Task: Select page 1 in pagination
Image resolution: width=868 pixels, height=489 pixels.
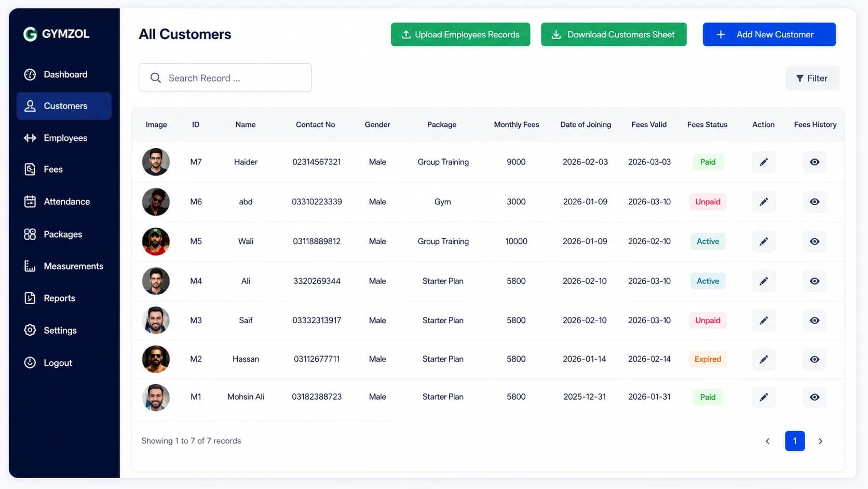Action: [x=795, y=441]
